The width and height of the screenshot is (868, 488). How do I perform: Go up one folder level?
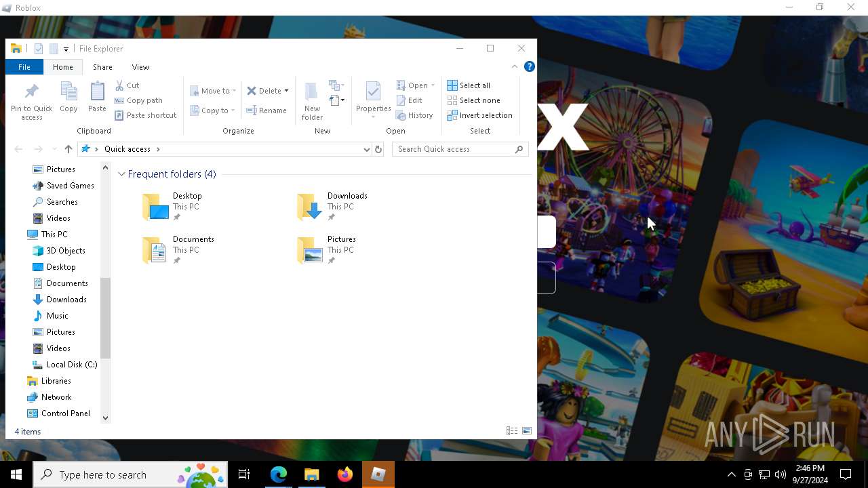[68, 149]
